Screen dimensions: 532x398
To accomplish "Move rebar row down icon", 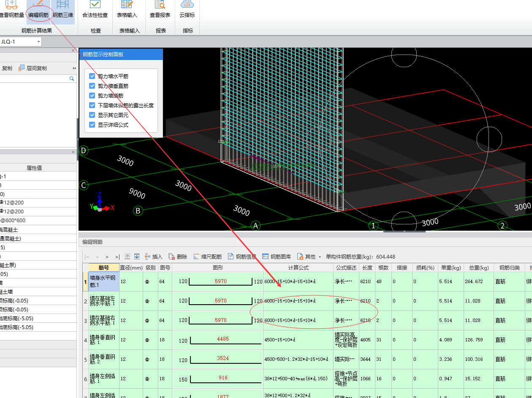I will (137, 256).
